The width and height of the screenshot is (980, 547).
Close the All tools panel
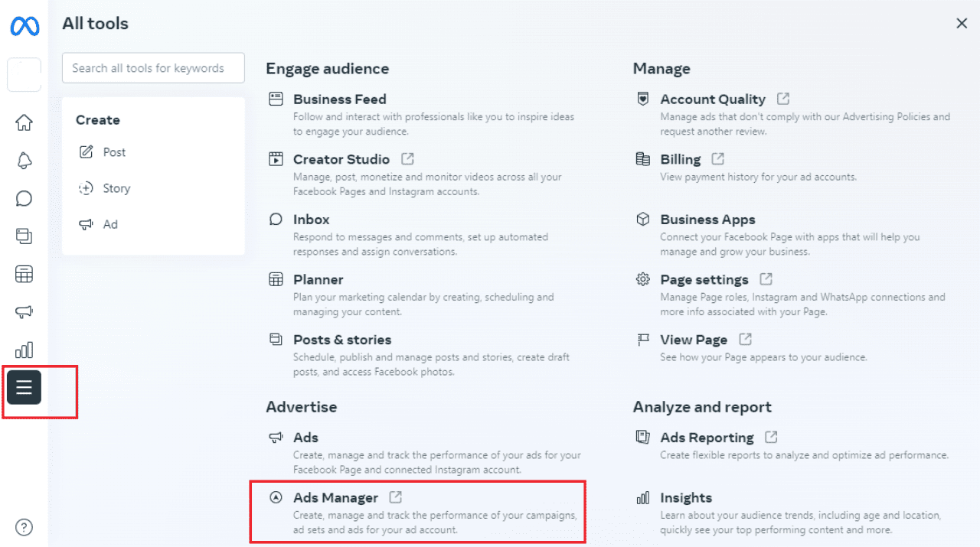pyautogui.click(x=962, y=24)
